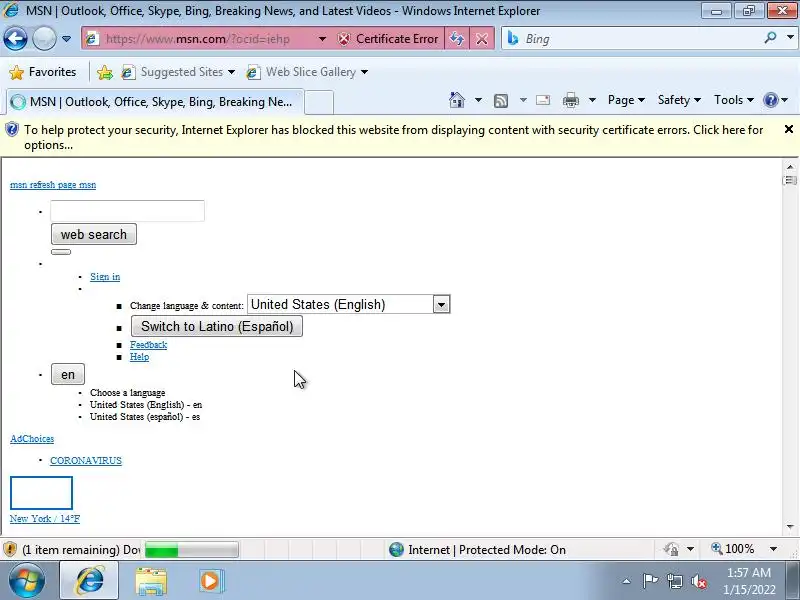Stop page loading with red X
The image size is (800, 600).
coord(482,39)
